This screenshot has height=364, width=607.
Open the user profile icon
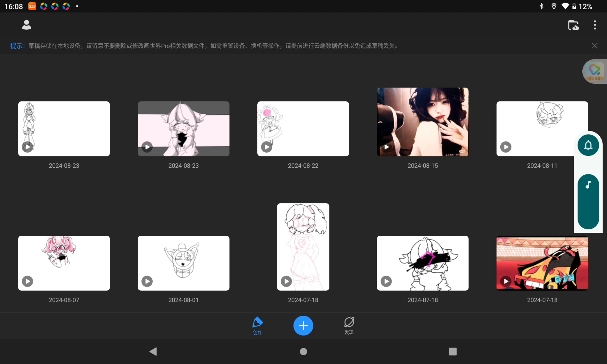pos(27,25)
